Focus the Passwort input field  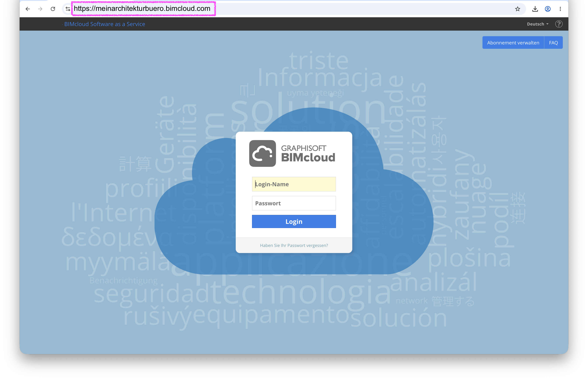(x=294, y=203)
